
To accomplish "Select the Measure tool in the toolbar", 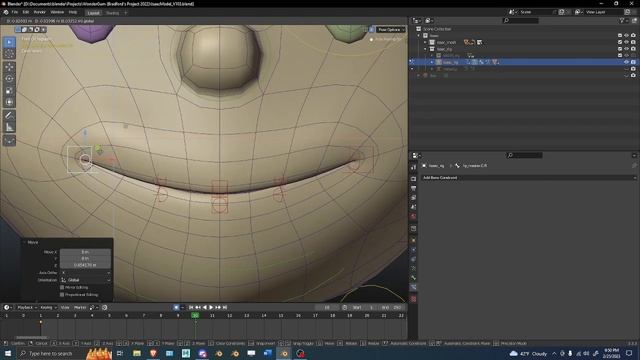I will tap(9, 127).
